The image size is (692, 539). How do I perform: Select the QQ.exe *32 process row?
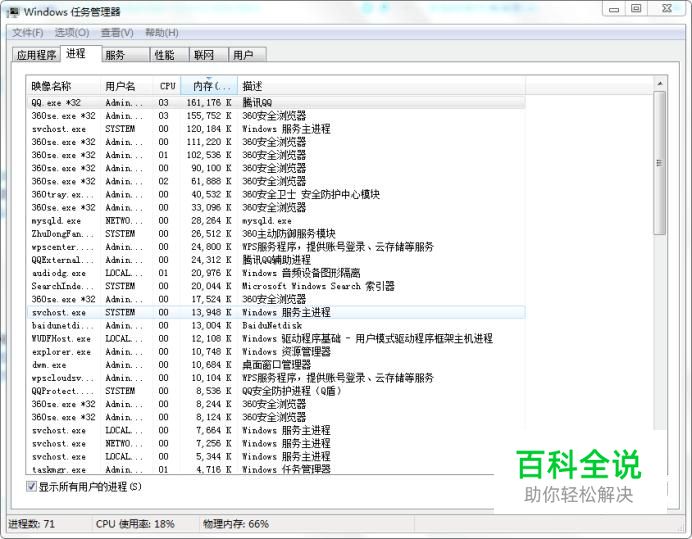click(276, 102)
